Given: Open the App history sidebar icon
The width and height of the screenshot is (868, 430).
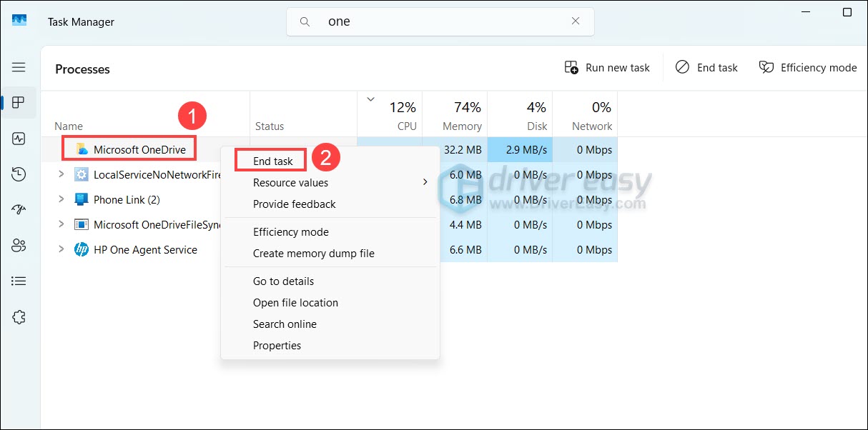Looking at the screenshot, I should [19, 174].
